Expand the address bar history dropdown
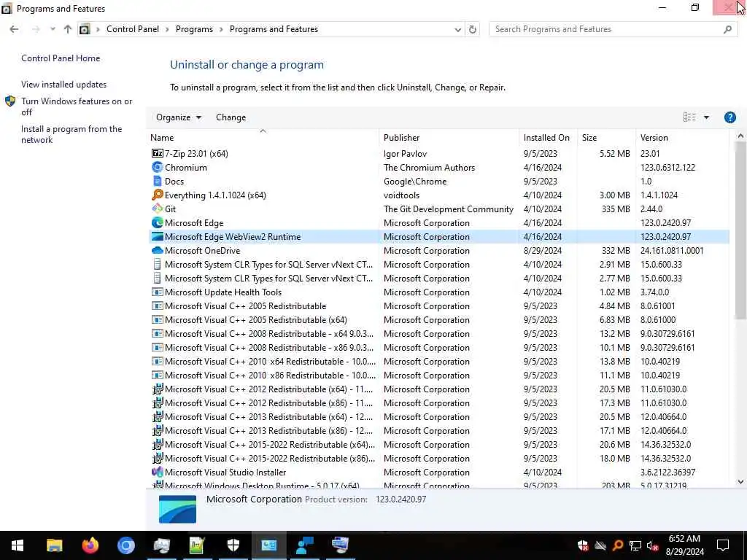747x560 pixels. [457, 29]
